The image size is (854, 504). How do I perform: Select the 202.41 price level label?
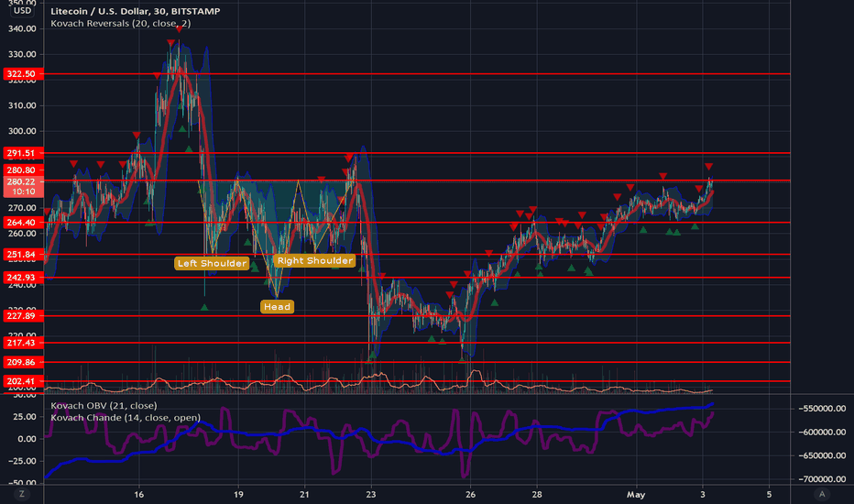(x=22, y=381)
